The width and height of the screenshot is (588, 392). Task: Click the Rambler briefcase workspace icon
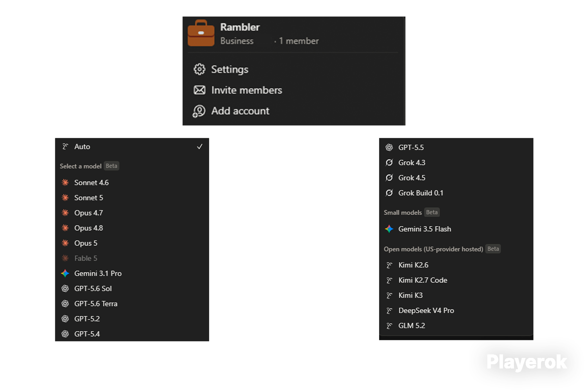(201, 33)
